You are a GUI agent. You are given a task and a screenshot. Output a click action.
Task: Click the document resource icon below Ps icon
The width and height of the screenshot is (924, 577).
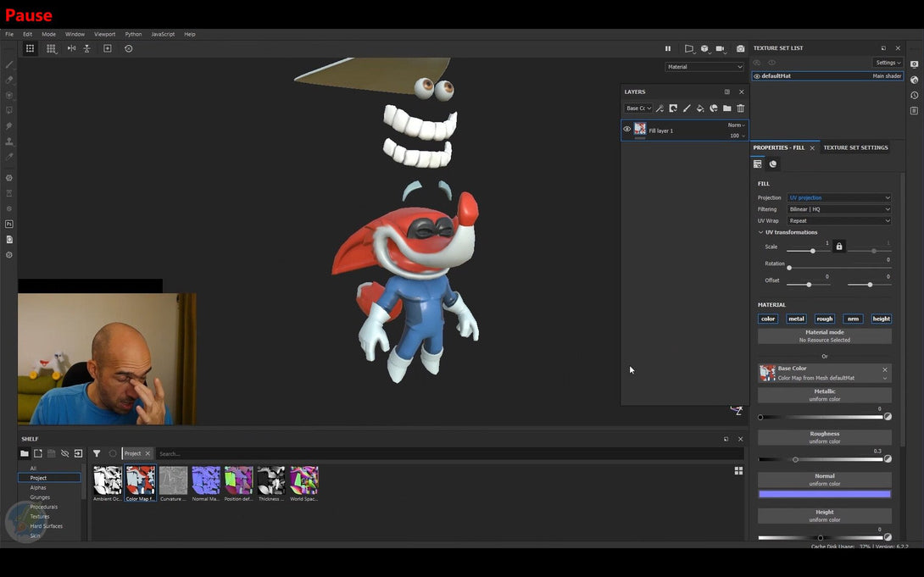8,240
